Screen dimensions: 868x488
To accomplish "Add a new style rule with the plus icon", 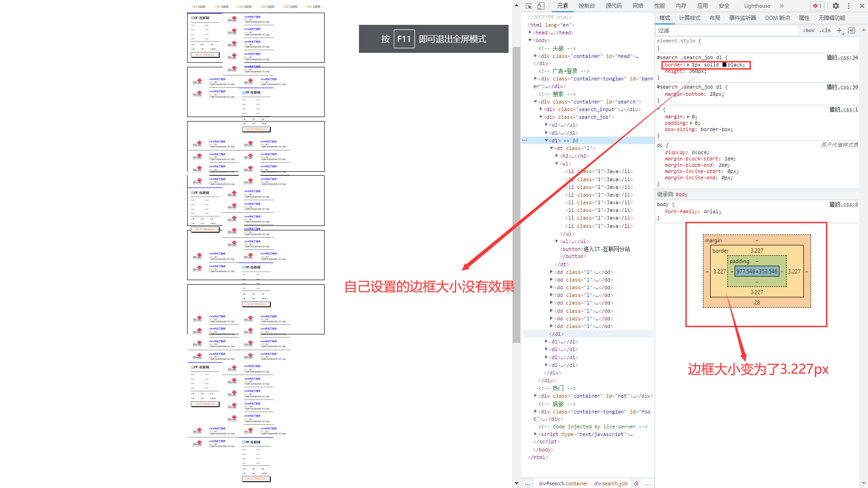I will [x=840, y=30].
